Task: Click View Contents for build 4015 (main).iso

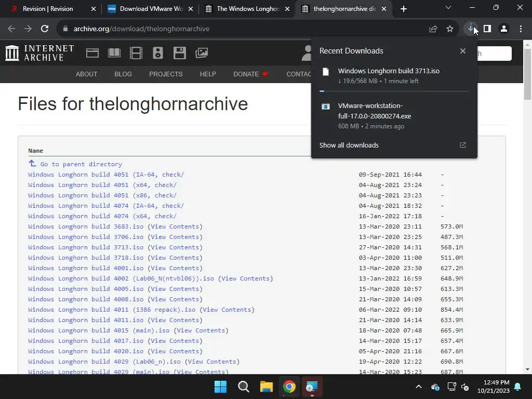Action: tap(201, 330)
